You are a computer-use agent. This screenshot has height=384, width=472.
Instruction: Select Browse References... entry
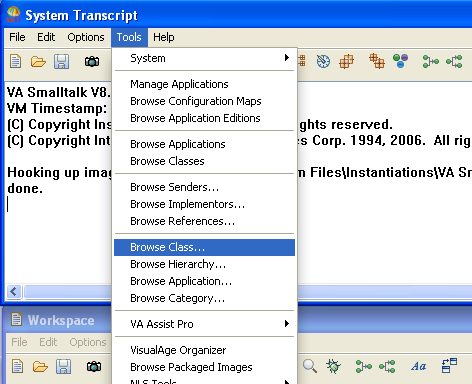[204, 221]
